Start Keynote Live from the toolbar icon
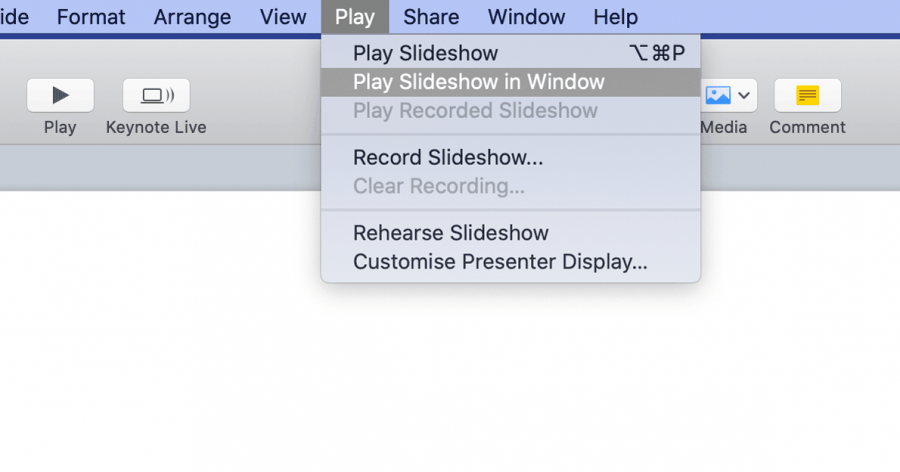 click(156, 95)
